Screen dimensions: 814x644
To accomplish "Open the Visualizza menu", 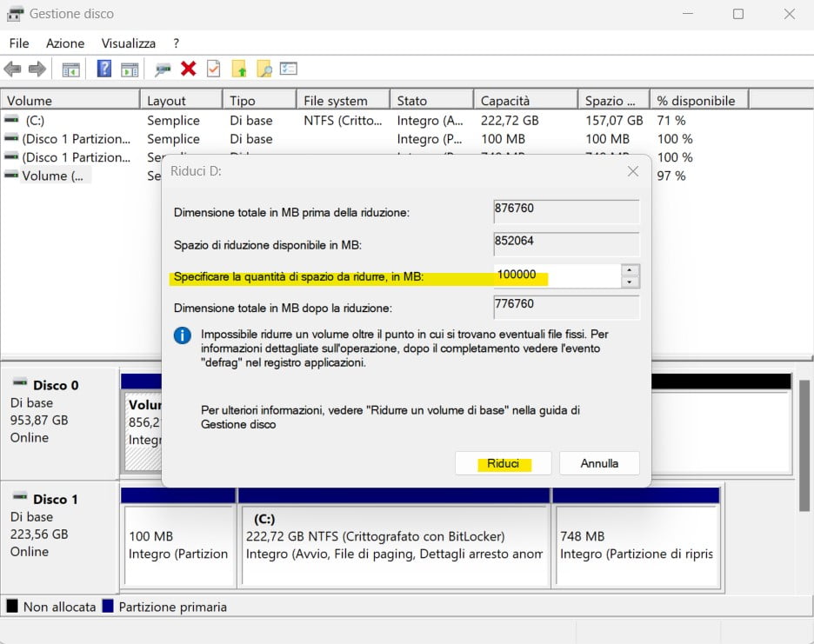I will pyautogui.click(x=128, y=43).
